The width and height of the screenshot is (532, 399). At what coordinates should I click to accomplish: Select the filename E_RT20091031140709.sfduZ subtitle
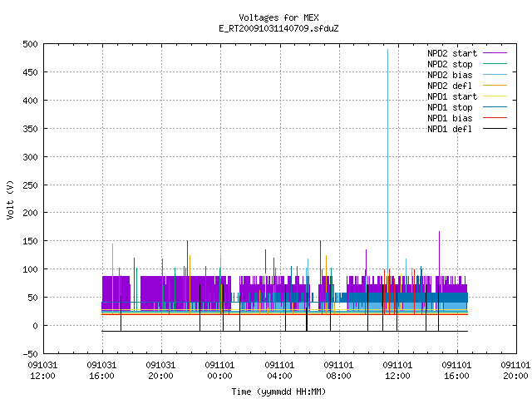(278, 28)
